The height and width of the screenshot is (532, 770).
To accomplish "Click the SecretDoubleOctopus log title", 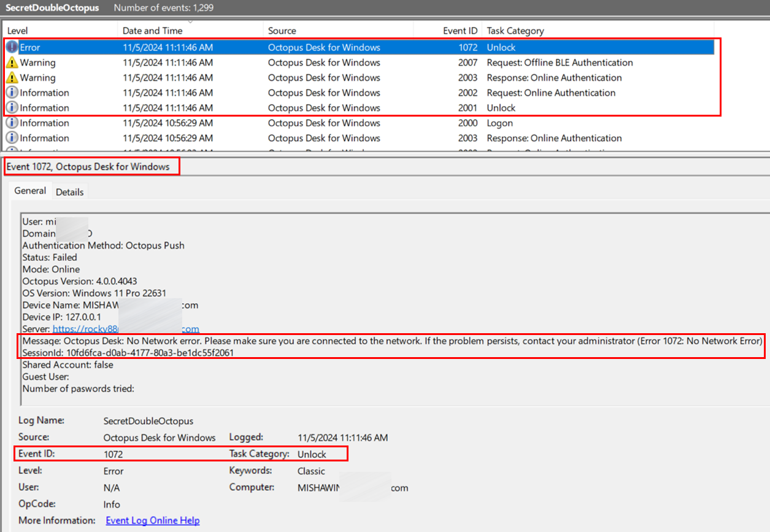I will coord(52,8).
